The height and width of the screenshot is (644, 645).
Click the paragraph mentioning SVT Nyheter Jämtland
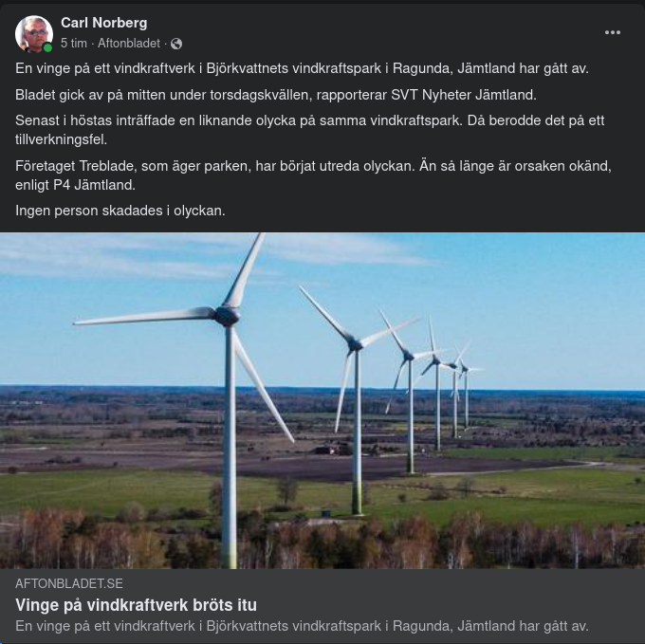(x=276, y=95)
